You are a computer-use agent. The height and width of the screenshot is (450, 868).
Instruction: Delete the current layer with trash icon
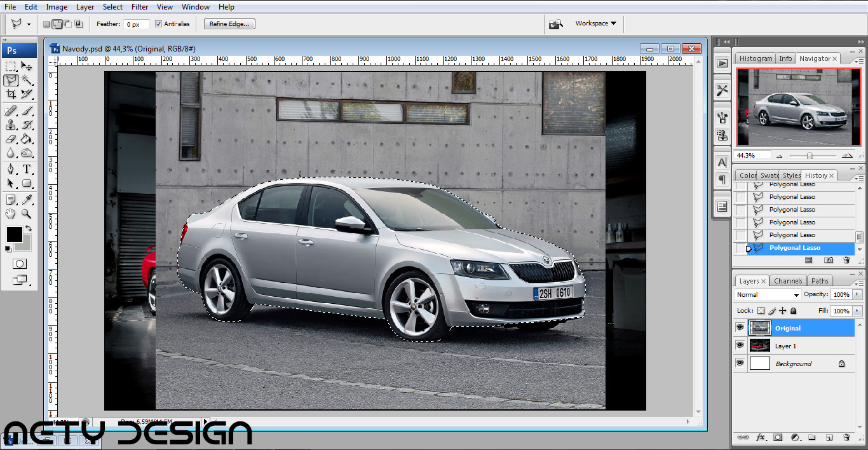click(x=846, y=437)
